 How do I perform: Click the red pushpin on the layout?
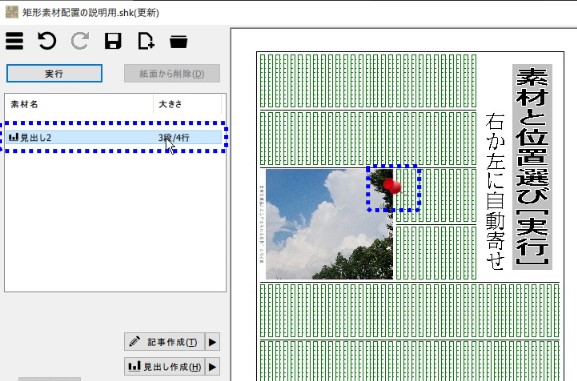392,186
